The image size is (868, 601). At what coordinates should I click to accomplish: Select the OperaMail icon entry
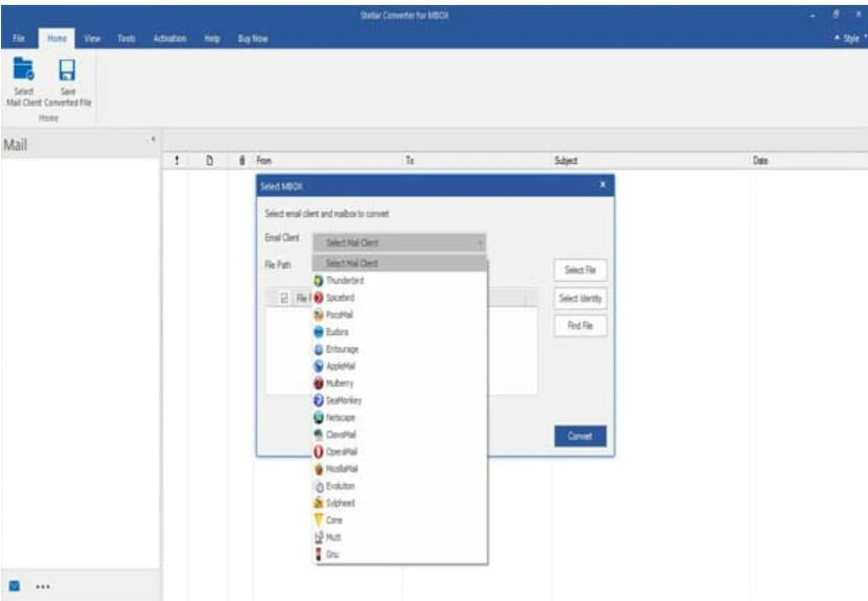318,452
